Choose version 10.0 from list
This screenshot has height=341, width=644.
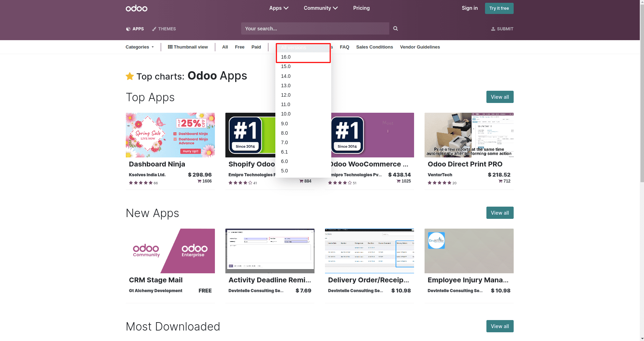(x=303, y=114)
